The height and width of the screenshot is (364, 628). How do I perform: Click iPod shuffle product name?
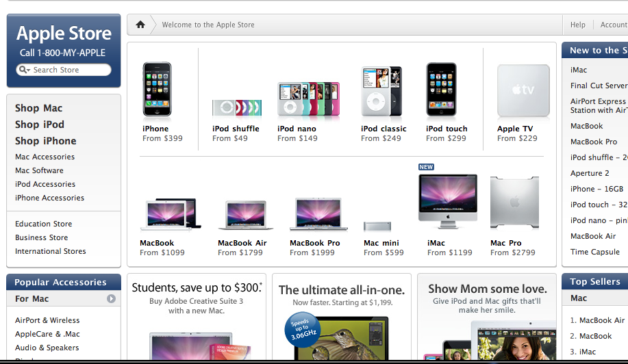point(236,129)
